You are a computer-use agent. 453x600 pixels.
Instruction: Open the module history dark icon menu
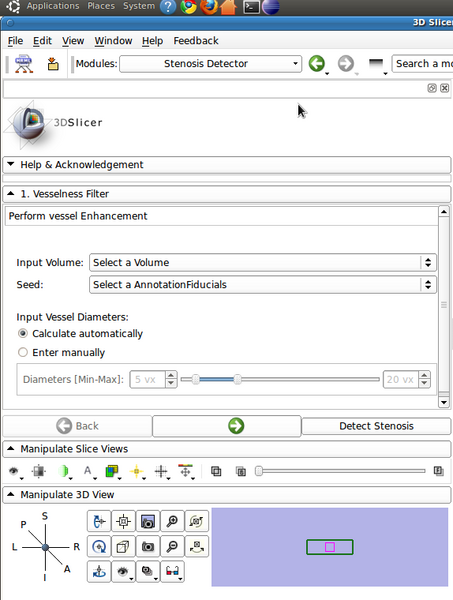pyautogui.click(x=376, y=64)
